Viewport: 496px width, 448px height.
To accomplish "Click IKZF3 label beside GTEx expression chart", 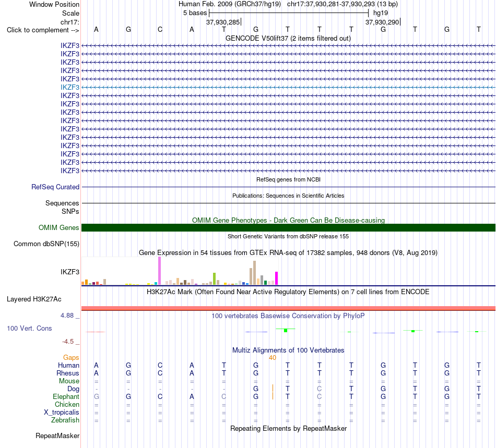I will 70,272.
